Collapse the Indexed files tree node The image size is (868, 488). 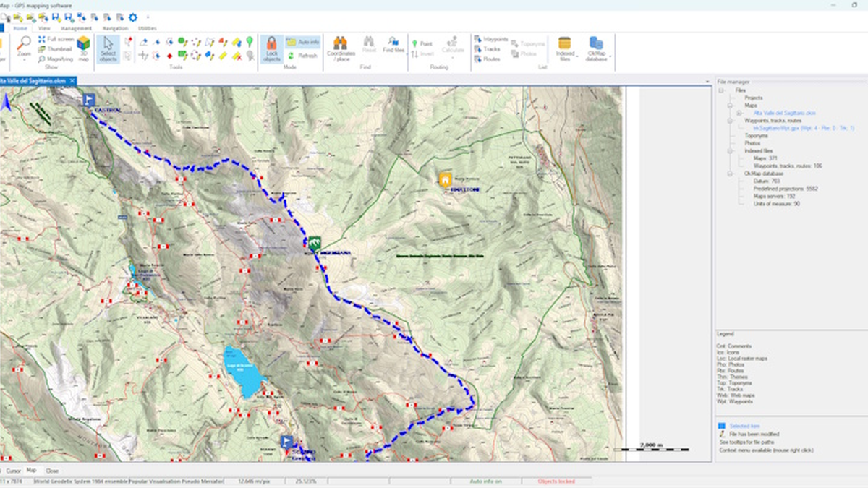tap(731, 151)
